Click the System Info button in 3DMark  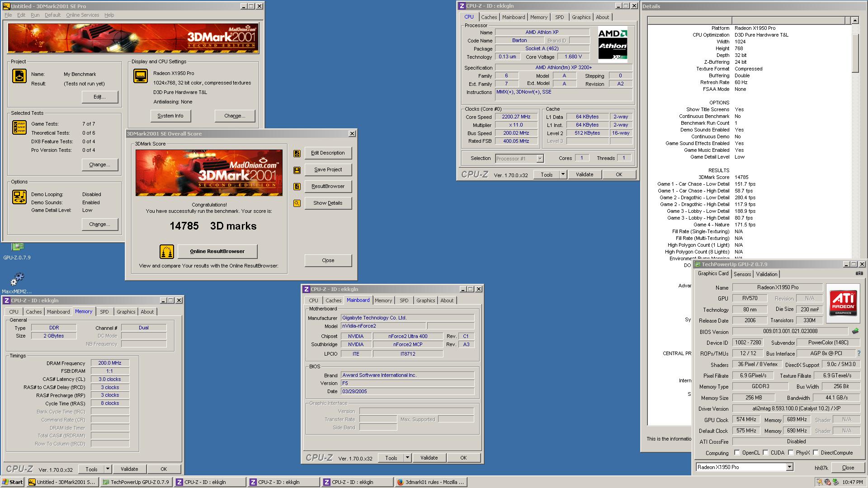click(170, 116)
